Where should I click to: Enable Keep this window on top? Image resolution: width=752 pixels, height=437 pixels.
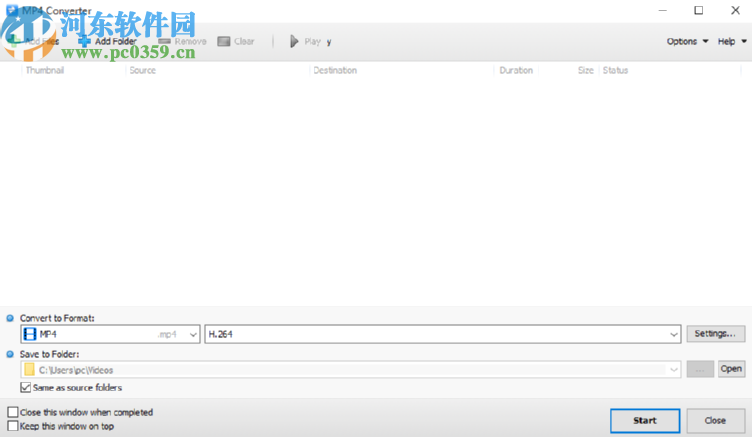(13, 426)
